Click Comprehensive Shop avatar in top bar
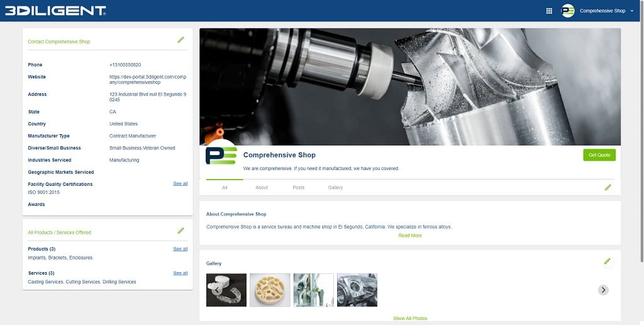 click(x=568, y=11)
